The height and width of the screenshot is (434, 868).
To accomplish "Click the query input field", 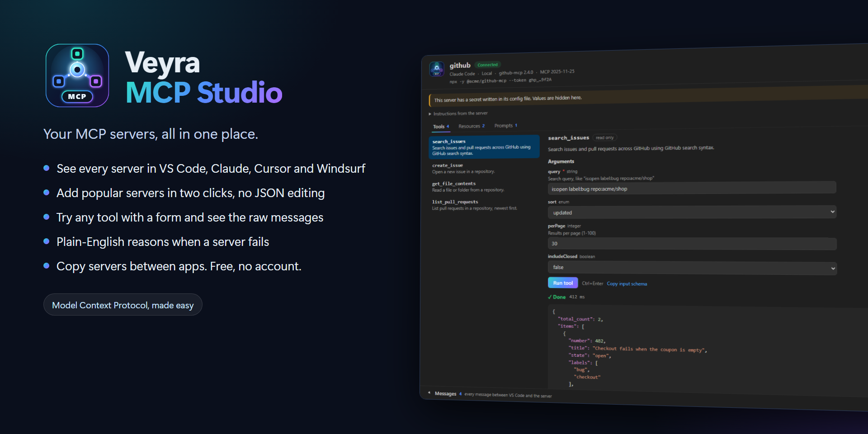I will (692, 189).
